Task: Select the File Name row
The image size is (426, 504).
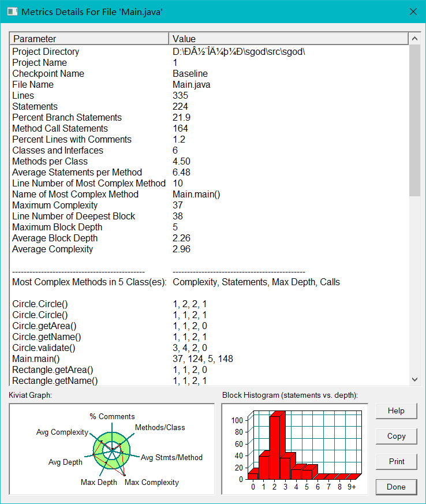Action: click(x=209, y=84)
